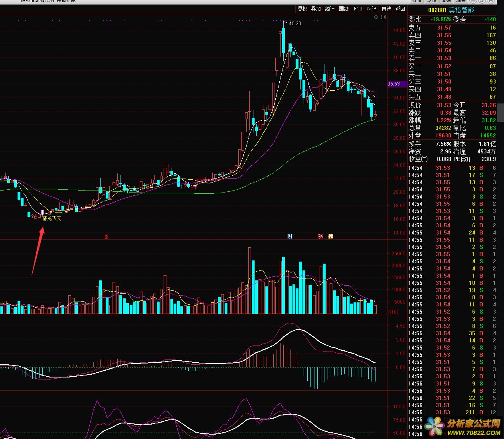Click the 4.50 MACD axis label
504x439 pixels.
[401, 326]
